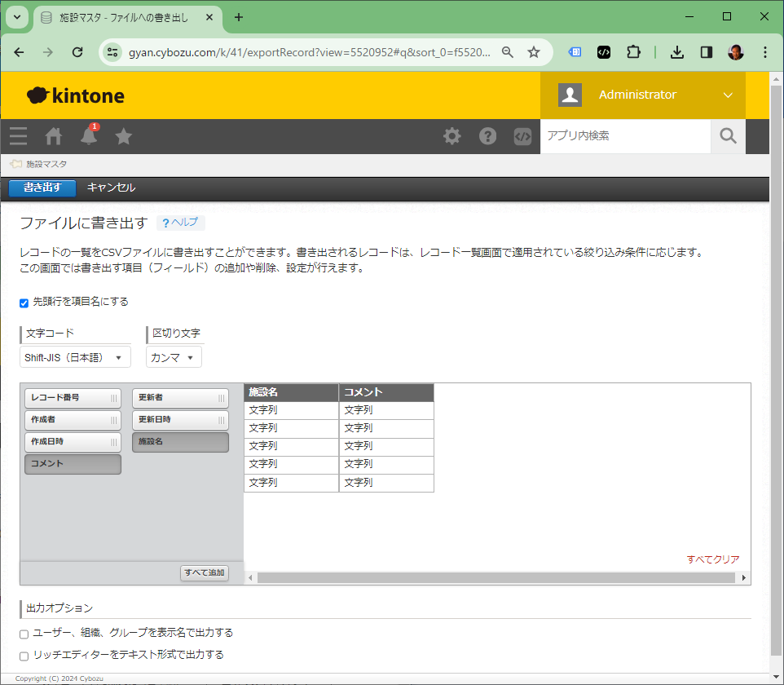
Task: Open the 施設マスタ breadcrumb link
Action: pos(46,164)
